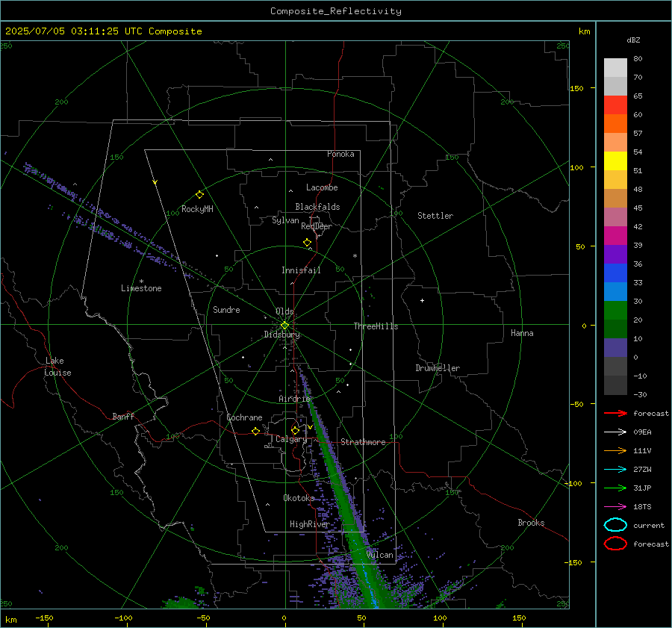This screenshot has height=628, width=672.
Task: Select the yellow 51-54 dBZ color swatch
Action: click(615, 161)
